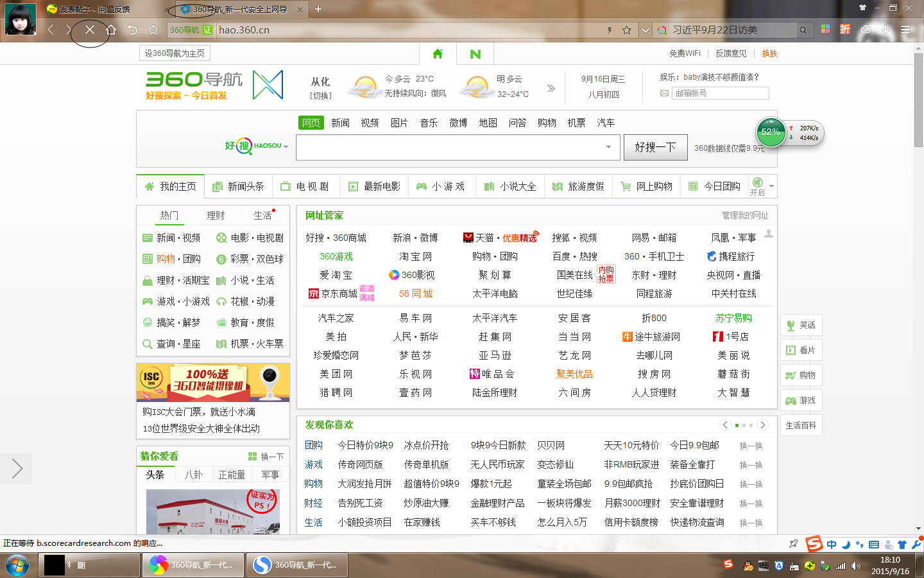Click the 邮箱帐号 input field
This screenshot has height=578, width=924.
720,93
